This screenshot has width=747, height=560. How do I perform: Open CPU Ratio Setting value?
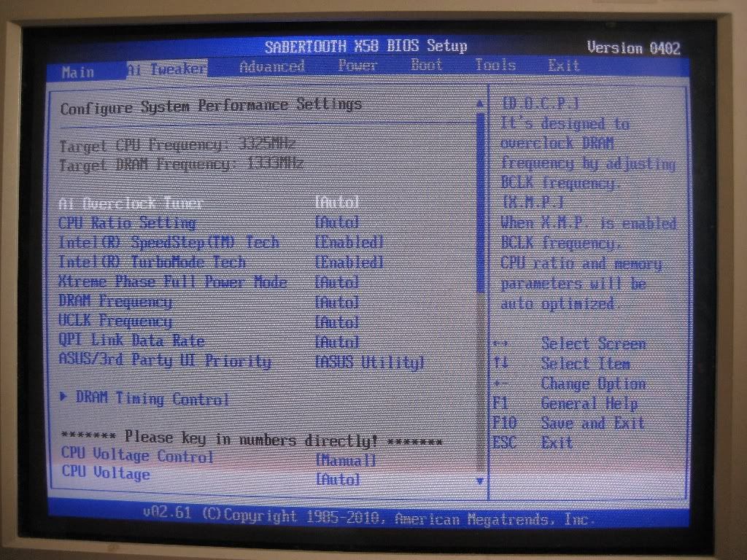point(337,222)
